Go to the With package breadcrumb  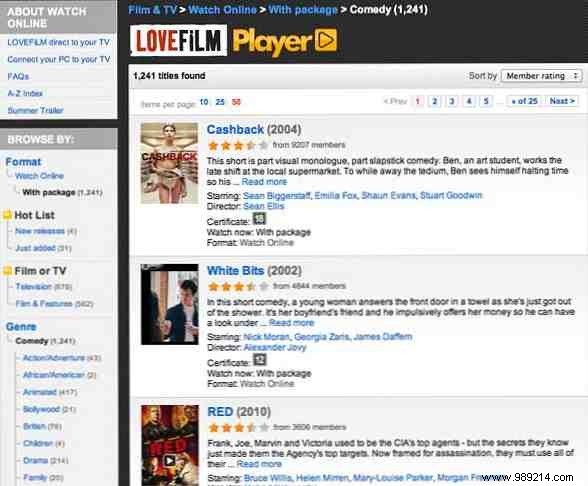pos(303,10)
